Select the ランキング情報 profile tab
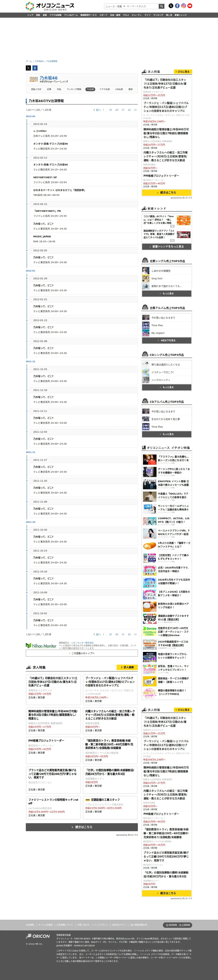 pos(74,89)
